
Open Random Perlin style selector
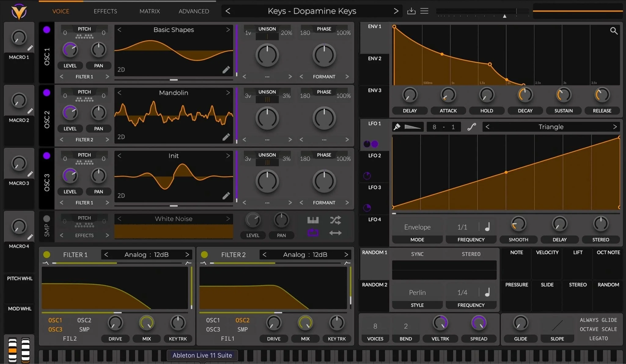417,292
